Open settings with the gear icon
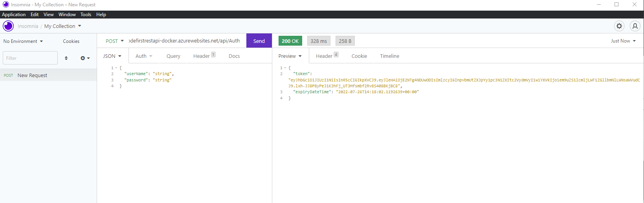 pyautogui.click(x=619, y=26)
